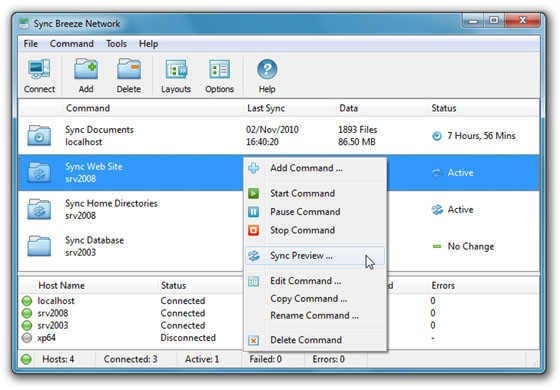Click the 02/Nov/2010 last sync cell
The image size is (560, 390).
point(272,130)
